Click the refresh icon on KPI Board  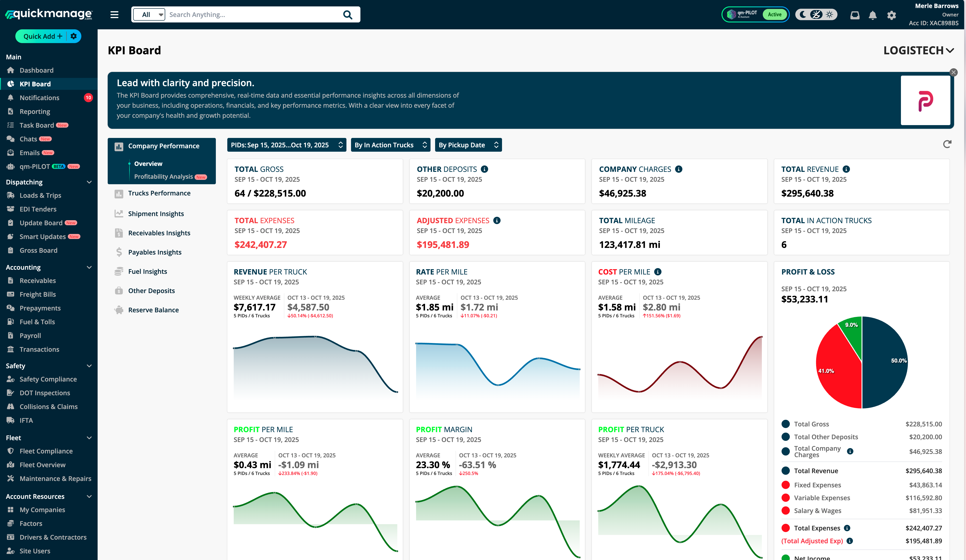click(947, 144)
